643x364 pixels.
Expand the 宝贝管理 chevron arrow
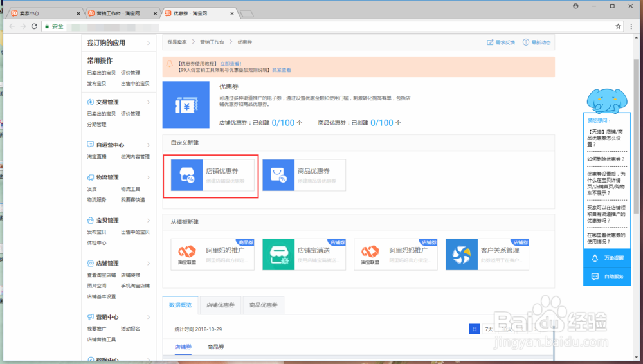tap(149, 221)
